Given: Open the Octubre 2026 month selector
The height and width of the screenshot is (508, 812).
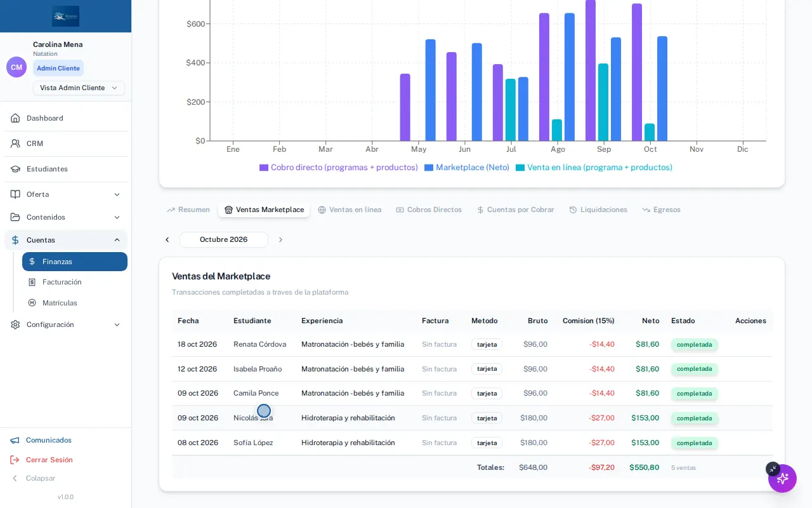Looking at the screenshot, I should [224, 239].
